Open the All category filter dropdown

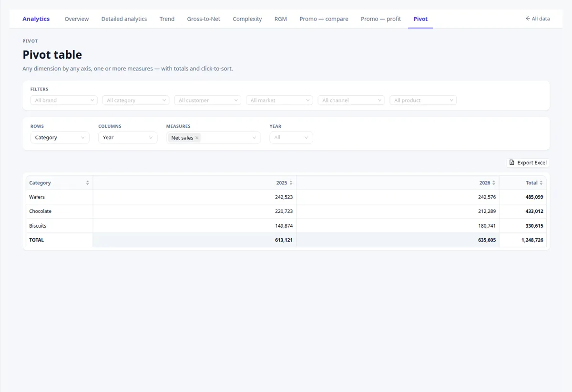pyautogui.click(x=136, y=101)
